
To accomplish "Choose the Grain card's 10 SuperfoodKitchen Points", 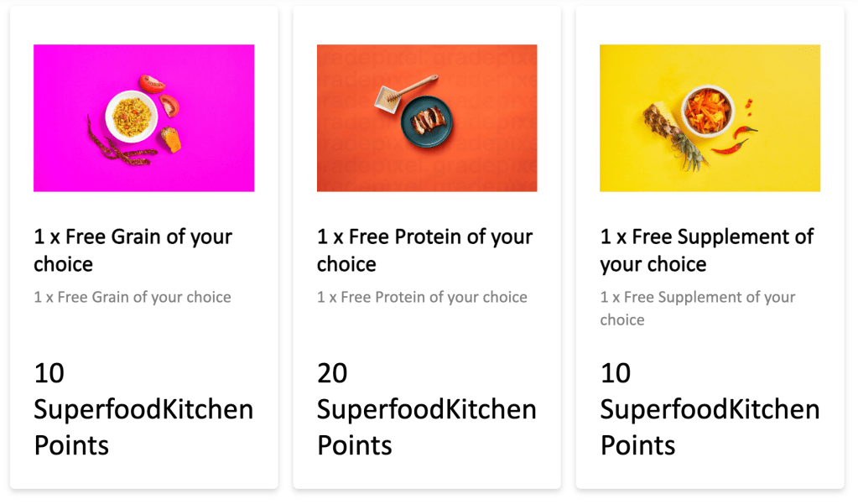I will coord(143,409).
